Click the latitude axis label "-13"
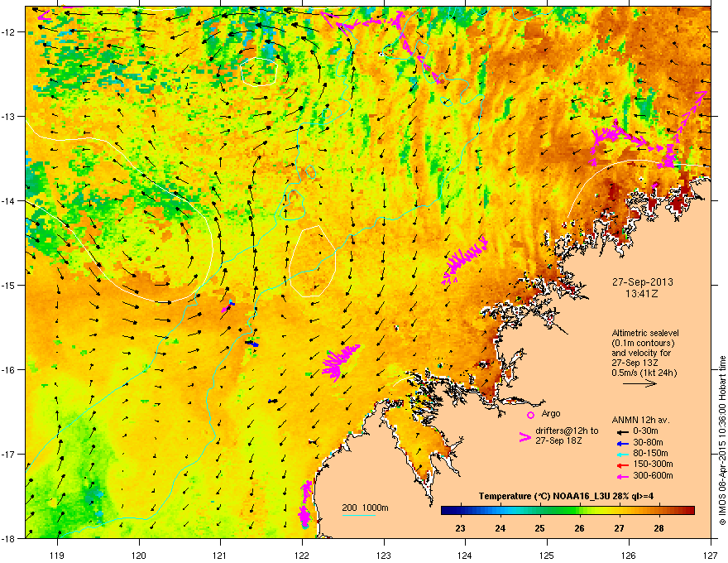The width and height of the screenshot is (728, 563). click(9, 116)
